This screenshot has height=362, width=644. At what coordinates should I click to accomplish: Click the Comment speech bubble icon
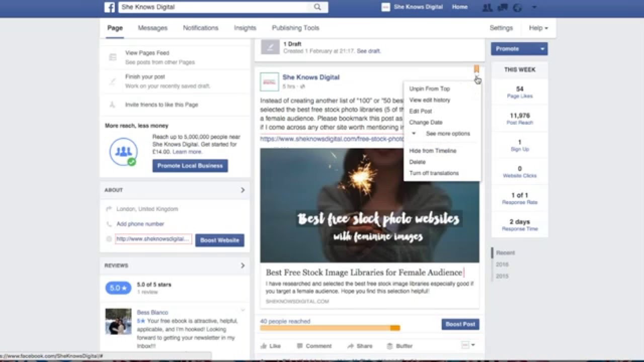point(300,346)
